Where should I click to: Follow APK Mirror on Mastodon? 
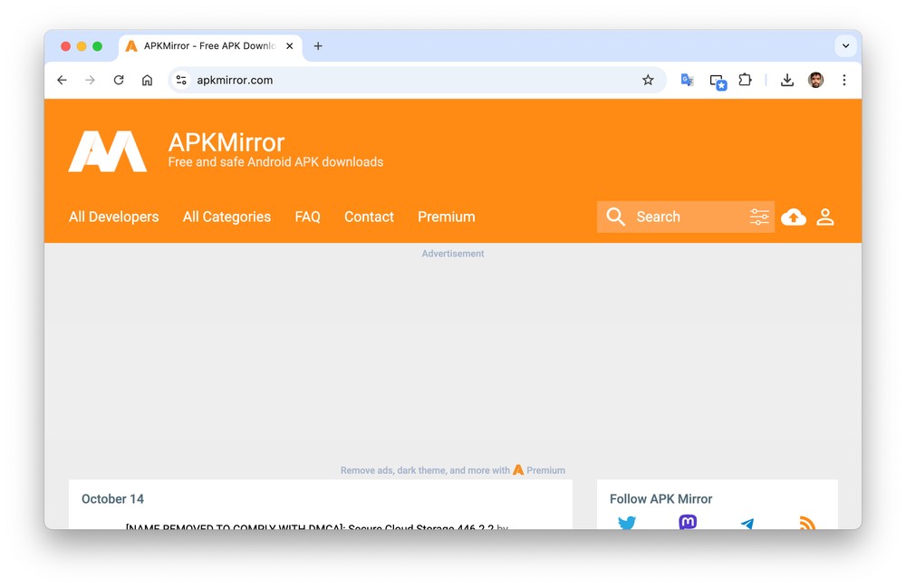point(688,522)
